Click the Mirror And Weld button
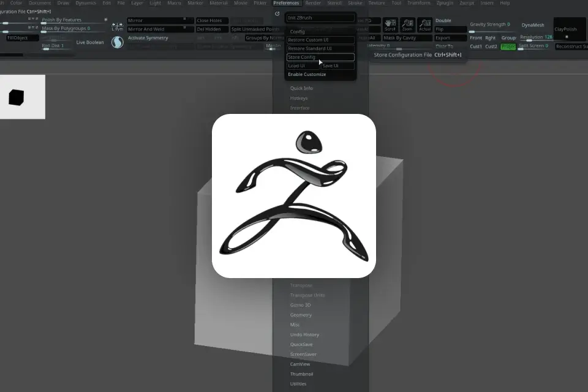588x392 pixels. coord(160,29)
